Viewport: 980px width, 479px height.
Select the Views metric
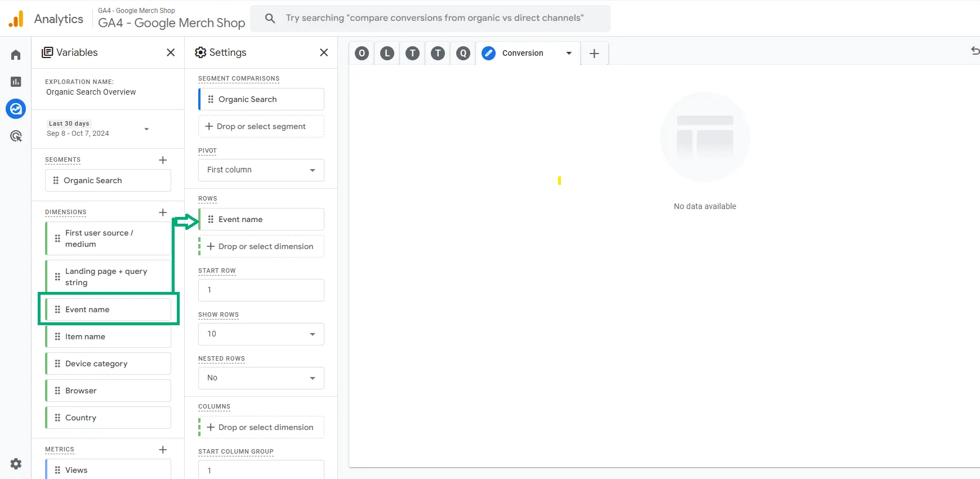coord(108,469)
